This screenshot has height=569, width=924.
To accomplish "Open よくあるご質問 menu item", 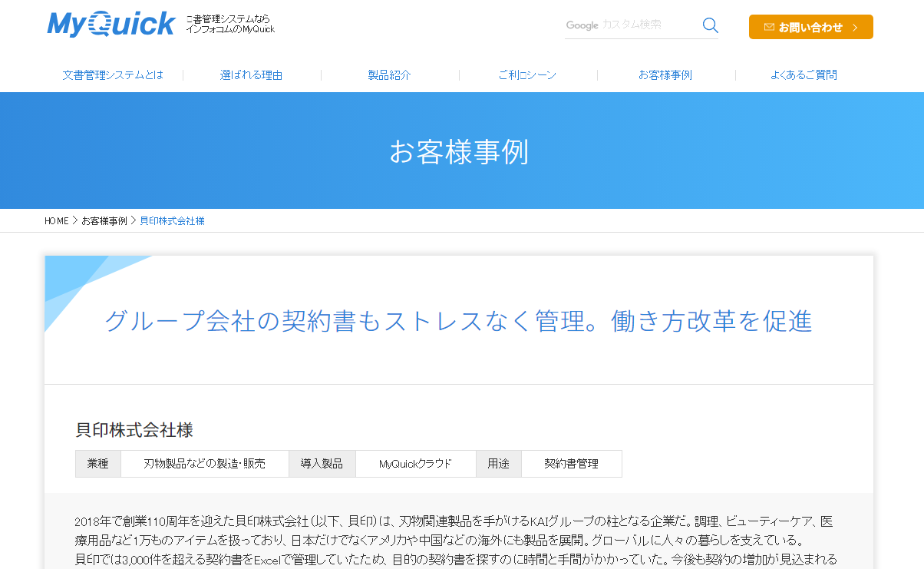I will point(804,75).
